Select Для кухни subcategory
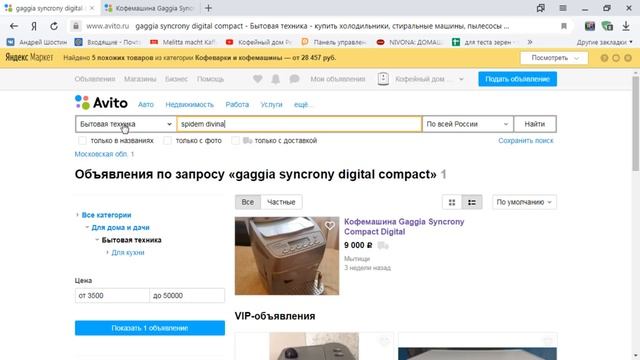 click(x=128, y=253)
